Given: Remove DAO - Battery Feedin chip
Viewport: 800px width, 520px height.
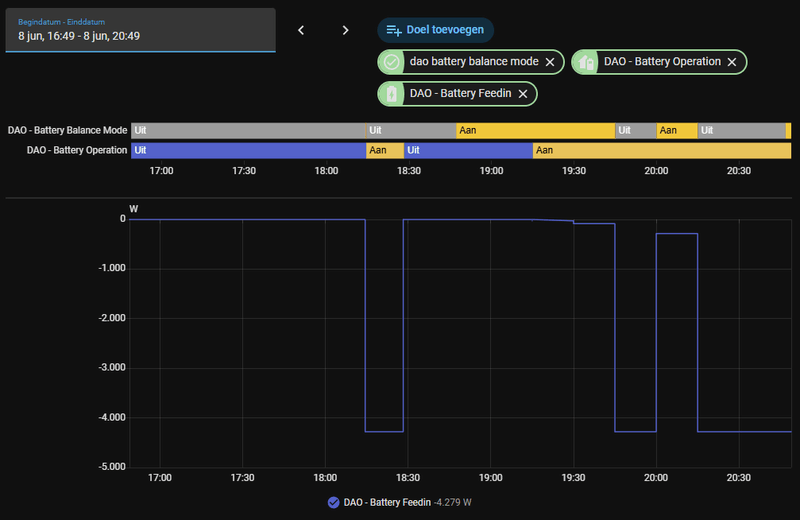Looking at the screenshot, I should pos(523,94).
